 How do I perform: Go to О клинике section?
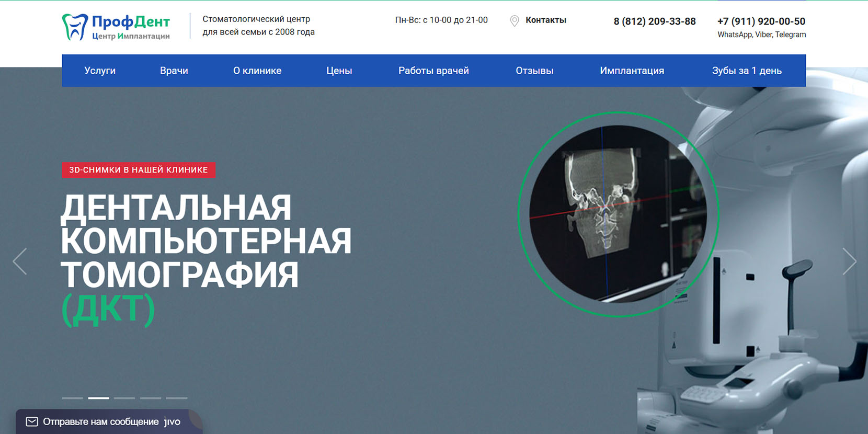coord(257,71)
